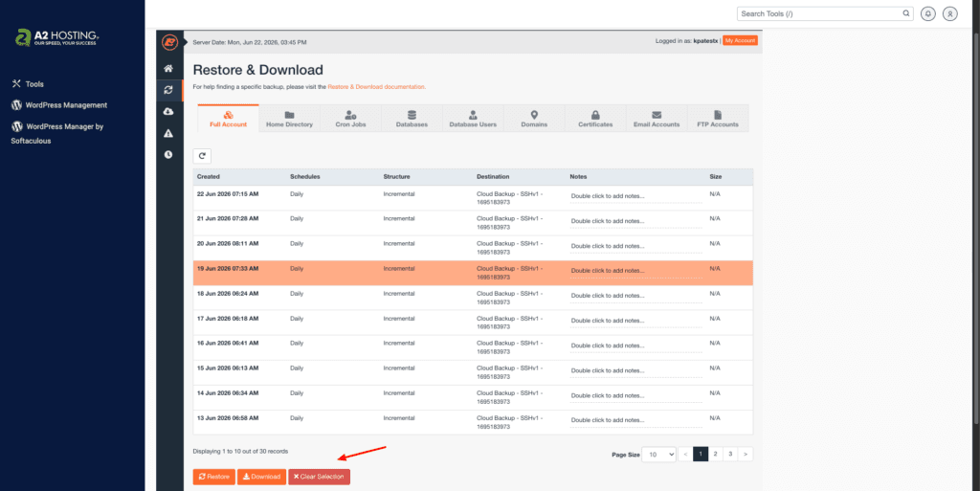
Task: Click notes field for 16 Jun backup
Action: [635, 346]
